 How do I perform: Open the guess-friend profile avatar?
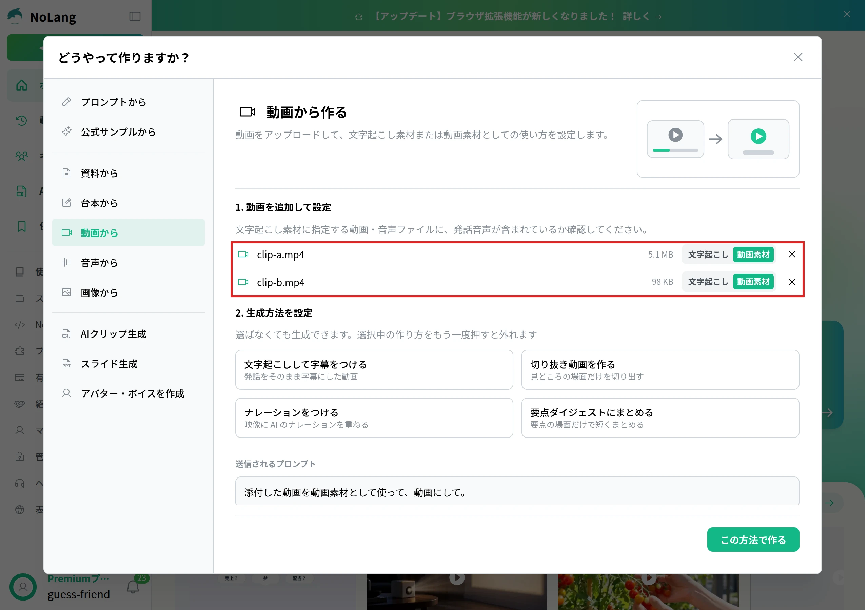click(x=23, y=588)
